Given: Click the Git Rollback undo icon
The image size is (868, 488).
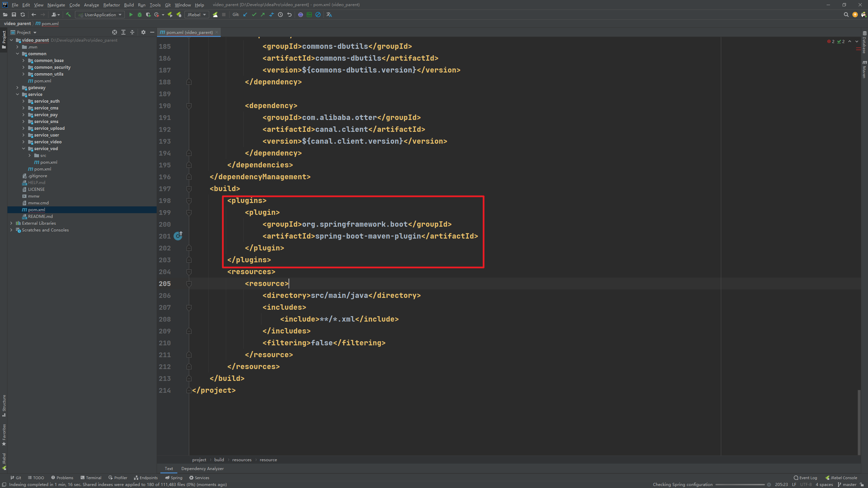Looking at the screenshot, I should click(x=289, y=15).
